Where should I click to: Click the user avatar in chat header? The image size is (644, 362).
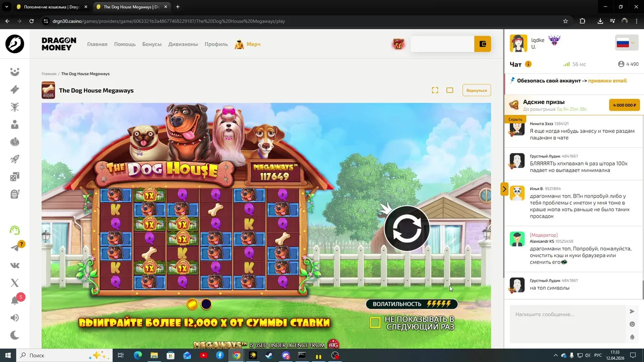coord(518,44)
